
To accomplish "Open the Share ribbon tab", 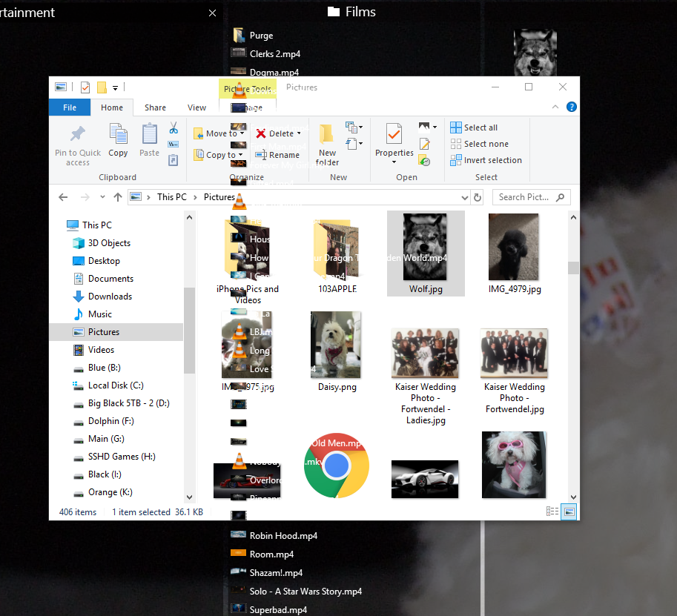I will pos(155,107).
